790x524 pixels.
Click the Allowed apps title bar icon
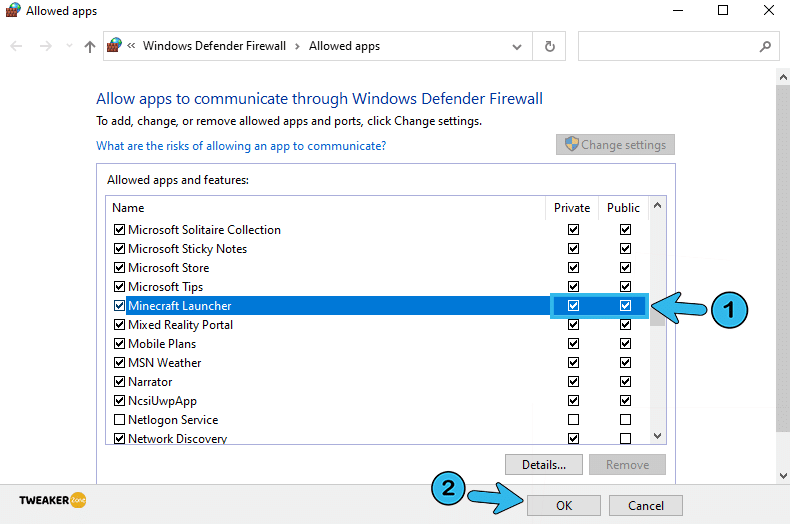[13, 10]
